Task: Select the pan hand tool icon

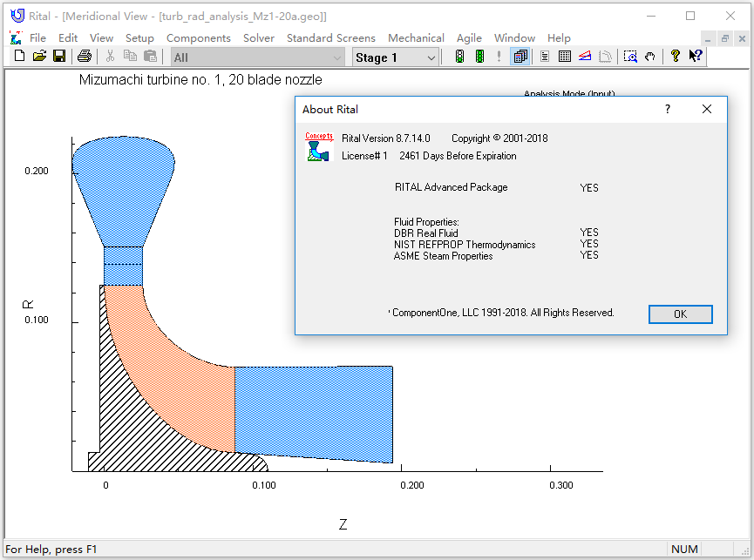Action: pos(650,57)
